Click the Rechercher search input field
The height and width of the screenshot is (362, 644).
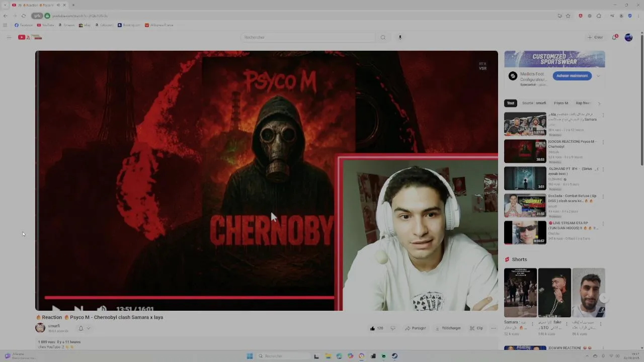point(308,37)
